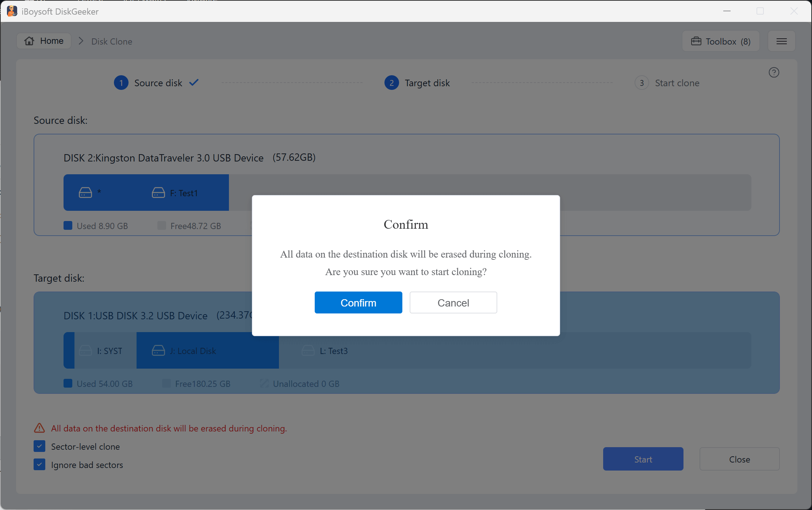Viewport: 812px width, 510px height.
Task: Click the Free48.72 GB label
Action: (196, 226)
